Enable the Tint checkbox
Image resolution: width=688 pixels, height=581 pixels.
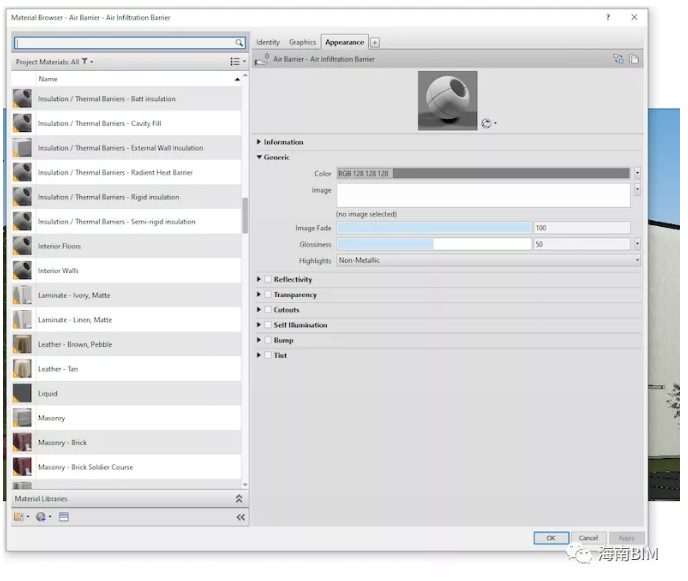click(268, 355)
